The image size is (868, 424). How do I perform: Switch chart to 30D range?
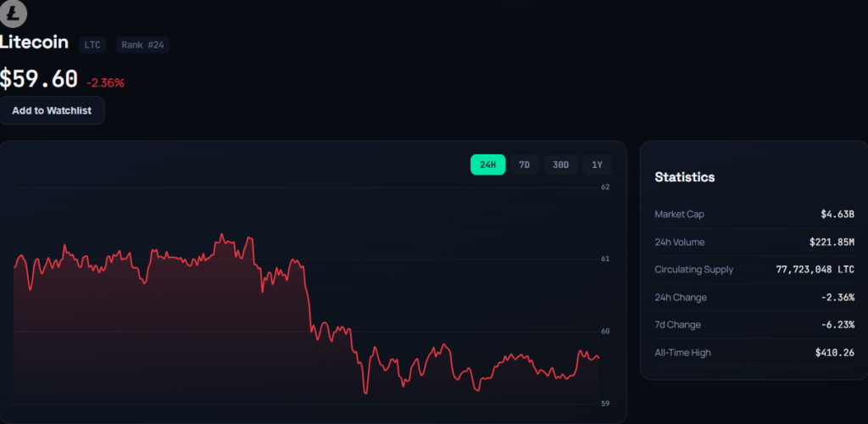click(x=561, y=165)
